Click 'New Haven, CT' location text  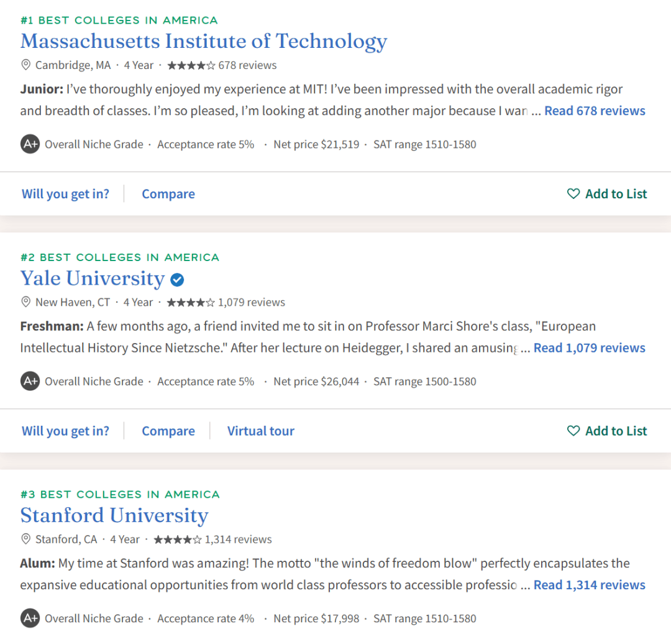[73, 302]
